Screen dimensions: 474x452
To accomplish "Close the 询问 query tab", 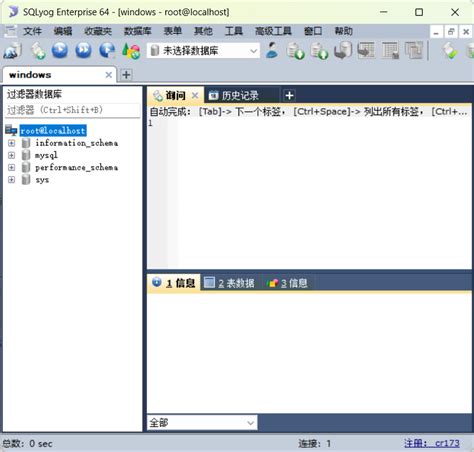I will 195,96.
